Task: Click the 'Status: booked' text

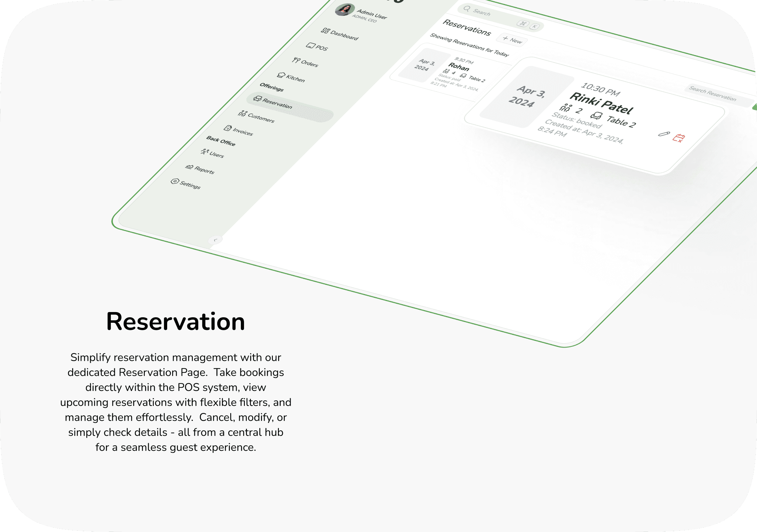Action: 577,120
